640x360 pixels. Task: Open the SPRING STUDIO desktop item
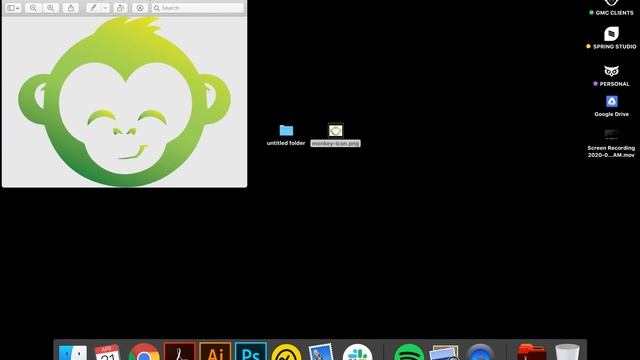pyautogui.click(x=611, y=34)
